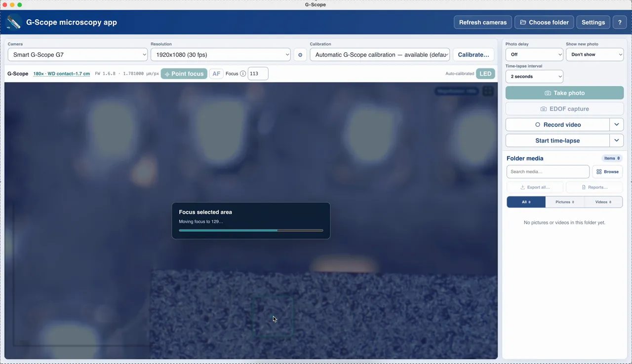The image size is (632, 364).
Task: Click the EDOF capture button
Action: click(x=565, y=109)
